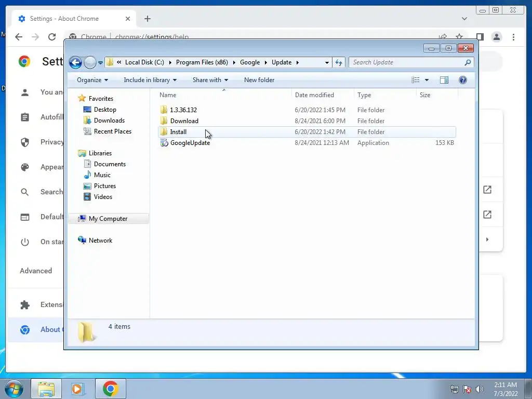Toggle Chrome side panel icon
532x399 pixels.
pyautogui.click(x=480, y=37)
